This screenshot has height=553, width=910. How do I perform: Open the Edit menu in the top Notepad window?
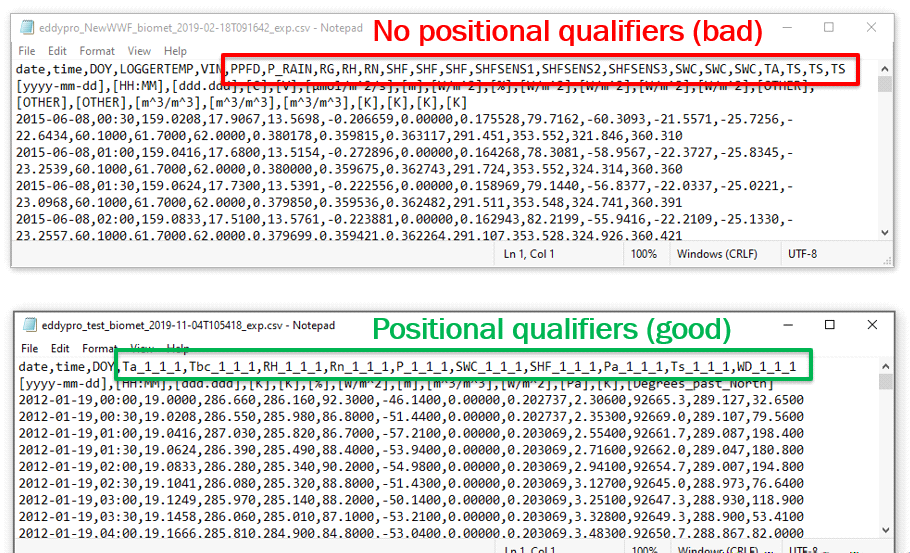pyautogui.click(x=57, y=51)
